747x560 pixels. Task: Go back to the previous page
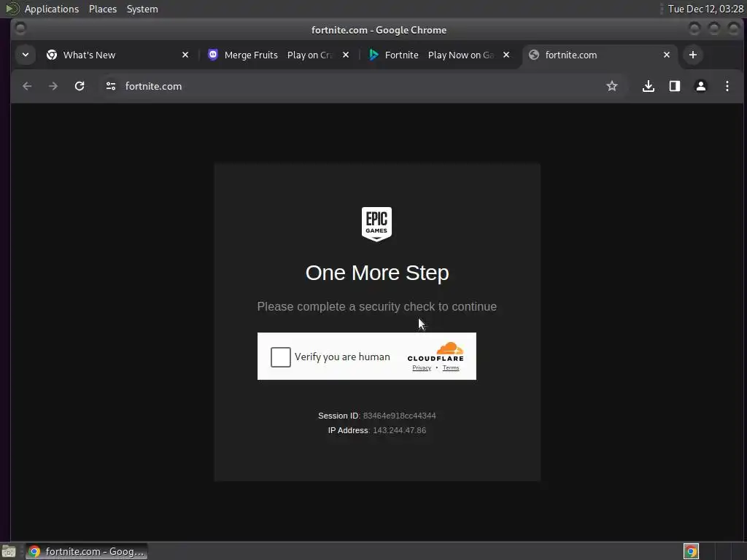[27, 86]
